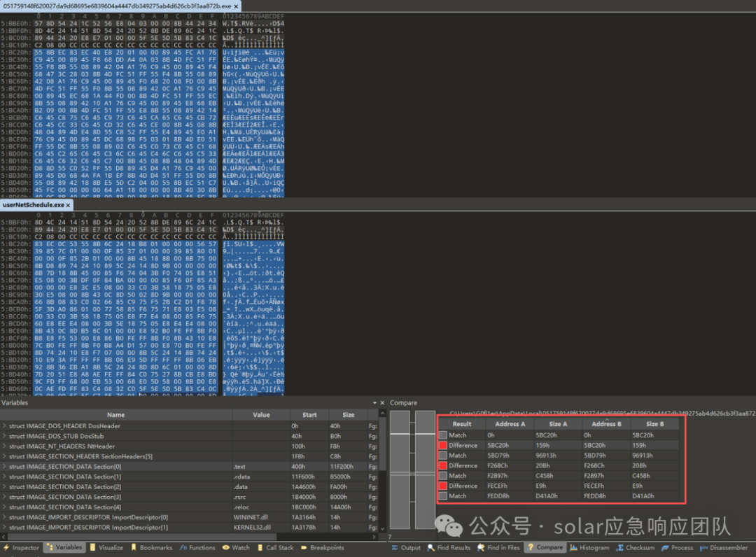This screenshot has width=756, height=557.
Task: Click the 11F200h size cell for .text
Action: pyautogui.click(x=348, y=467)
